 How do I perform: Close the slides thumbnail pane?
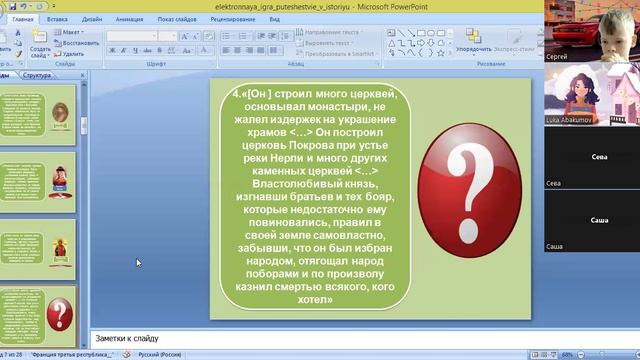point(83,75)
